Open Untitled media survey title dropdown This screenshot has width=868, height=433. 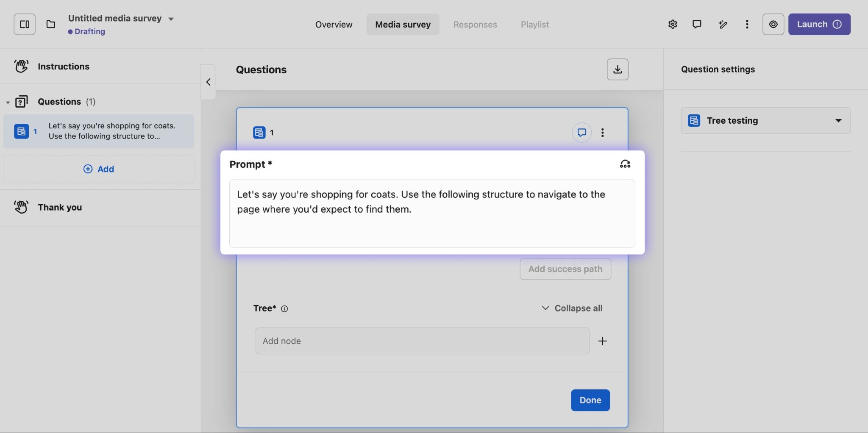point(171,19)
